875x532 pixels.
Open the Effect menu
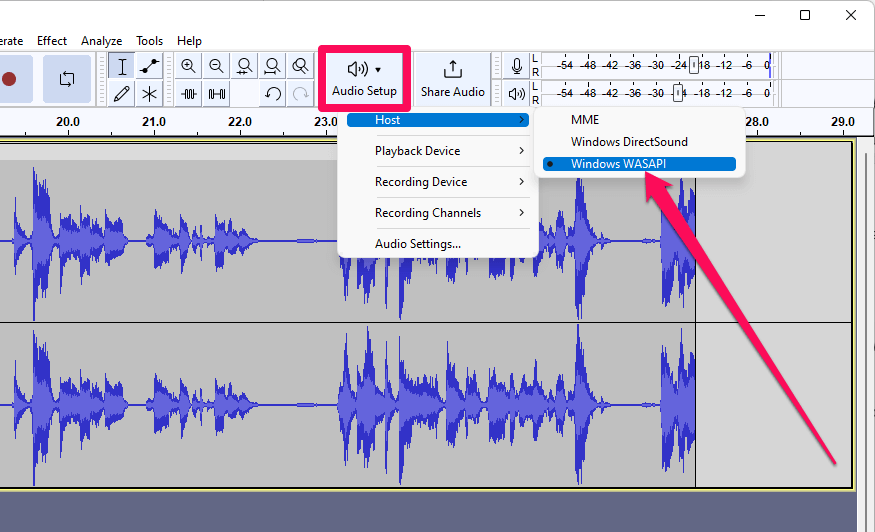coord(52,41)
